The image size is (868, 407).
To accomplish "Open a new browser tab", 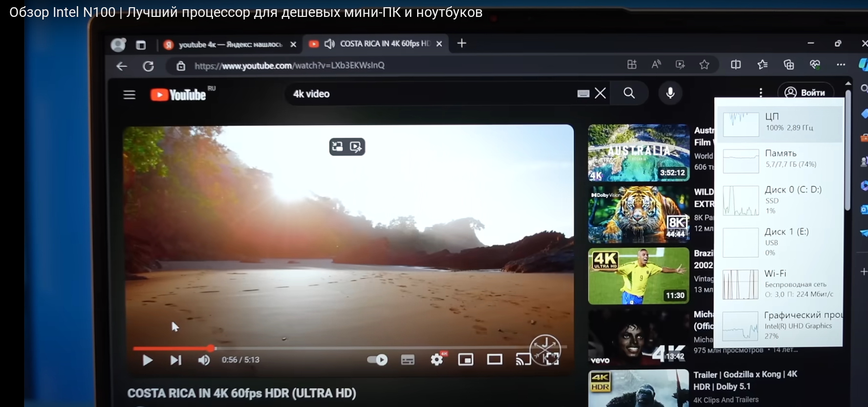I will tap(462, 43).
